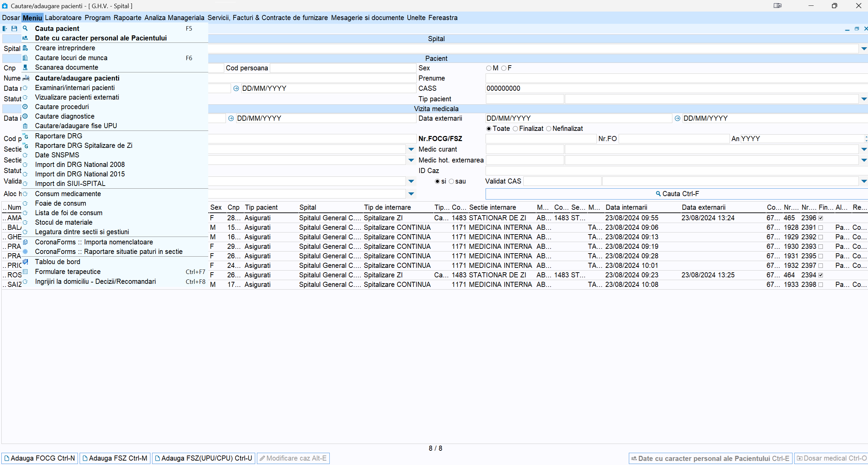
Task: Select the Toate radio option
Action: coord(489,128)
